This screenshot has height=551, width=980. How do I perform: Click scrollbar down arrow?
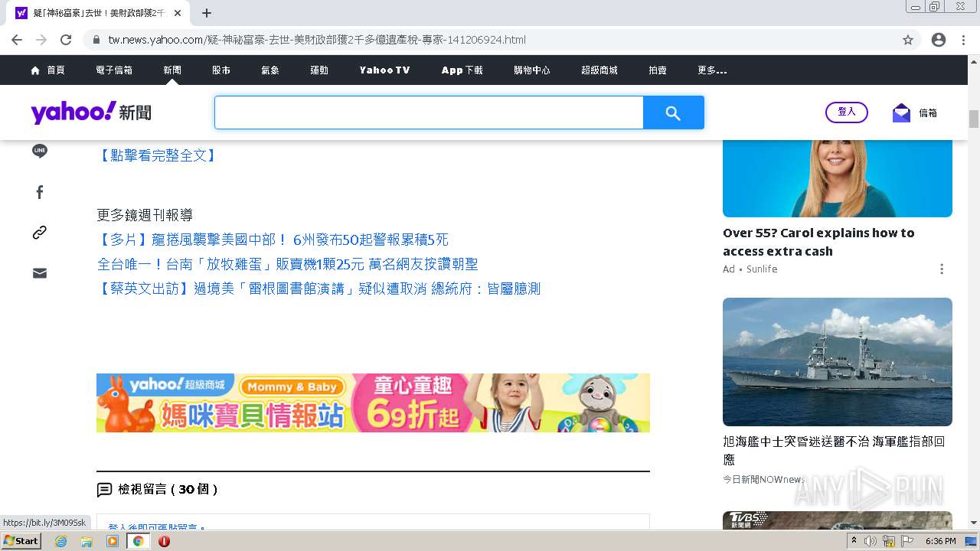coord(974,523)
